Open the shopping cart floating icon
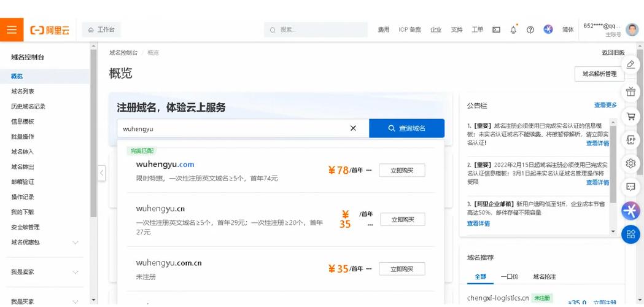The width and height of the screenshot is (644, 307). [x=630, y=116]
